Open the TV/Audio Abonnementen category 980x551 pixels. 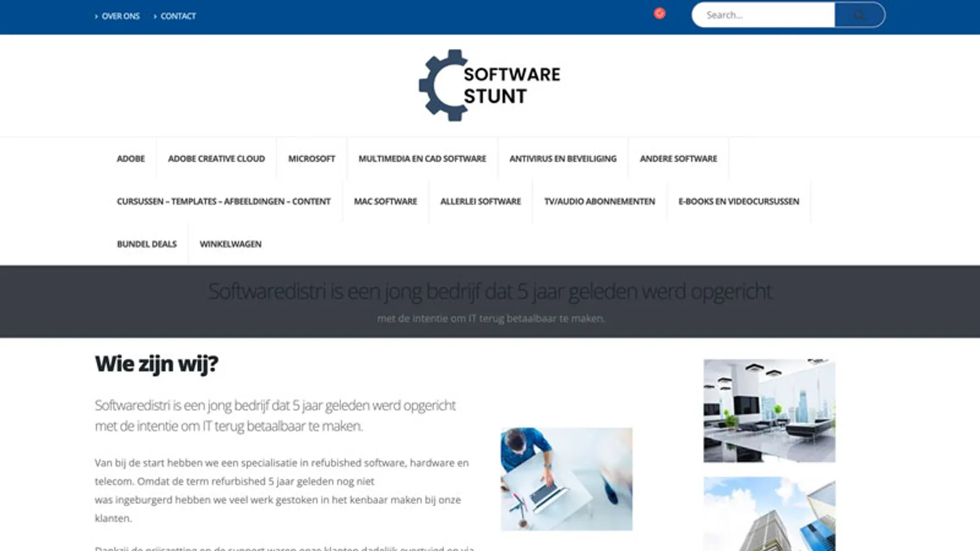coord(599,202)
